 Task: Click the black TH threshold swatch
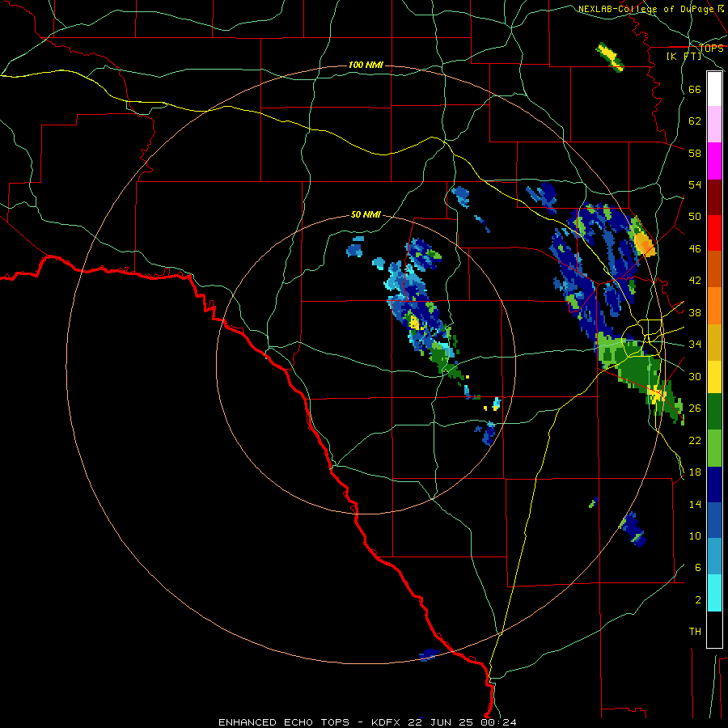[x=714, y=629]
